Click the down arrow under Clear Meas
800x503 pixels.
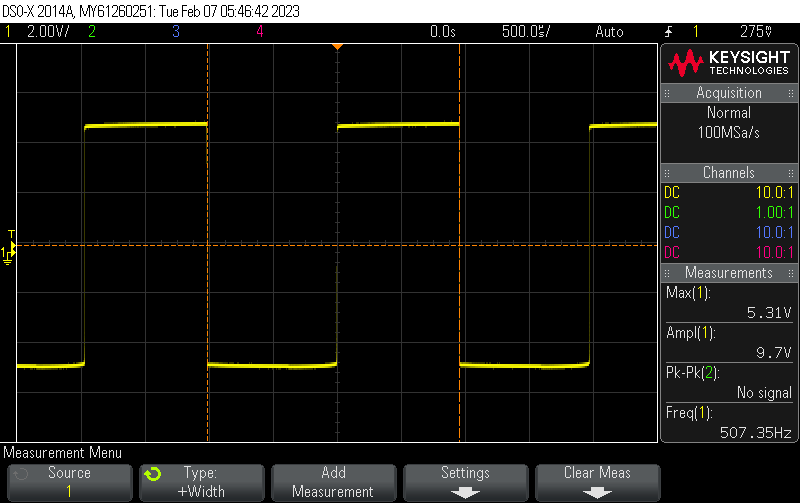pos(597,492)
